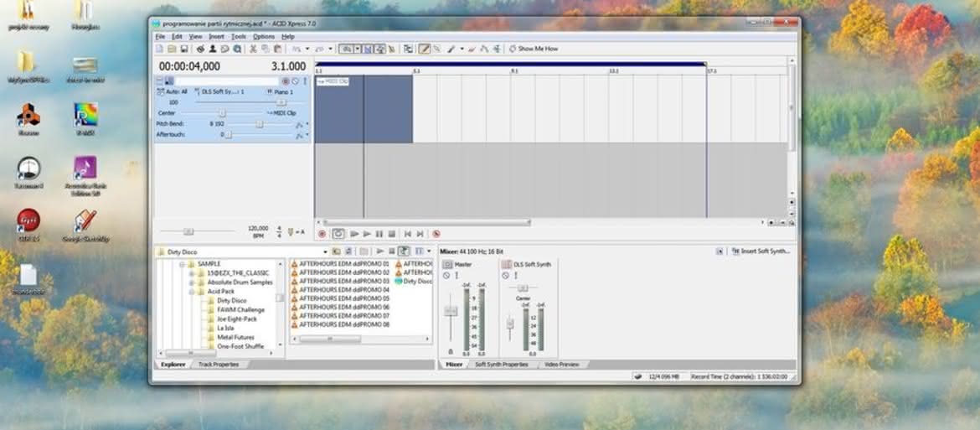Viewport: 980px width, 430px height.
Task: Toggle Solo on the MIDI track
Action: pos(305,80)
